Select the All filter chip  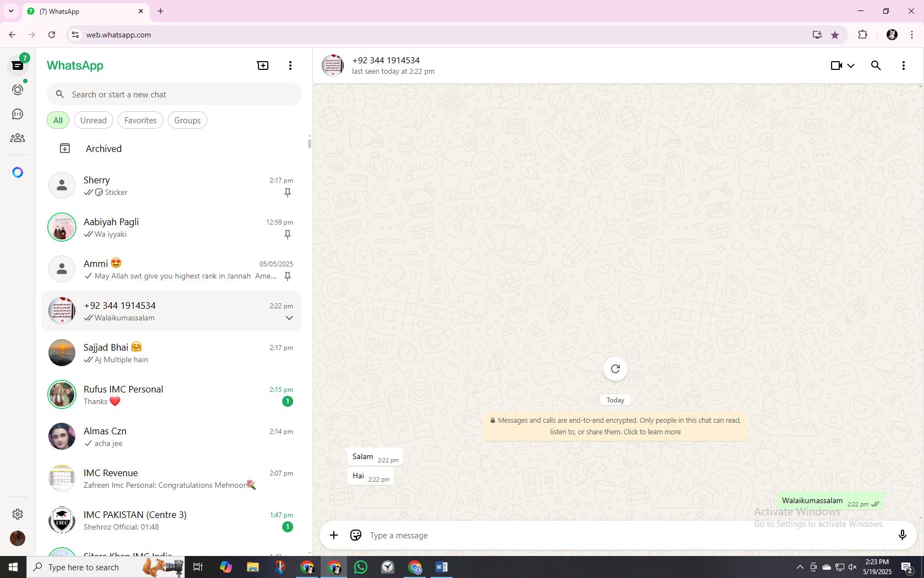[58, 120]
